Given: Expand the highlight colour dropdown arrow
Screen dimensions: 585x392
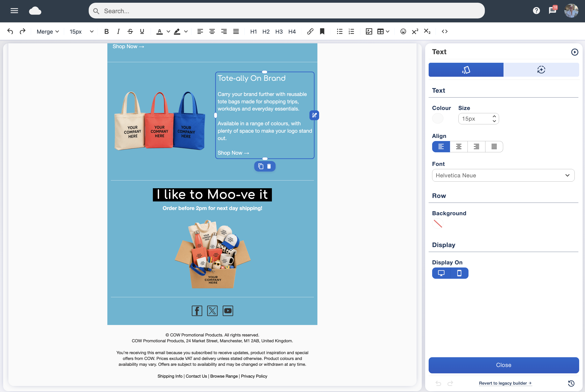Looking at the screenshot, I should [x=186, y=31].
